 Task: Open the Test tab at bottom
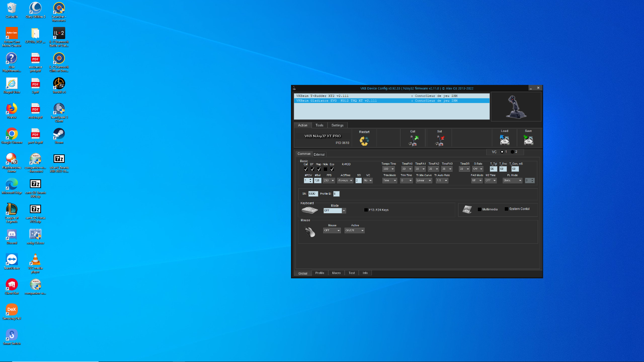tap(352, 273)
